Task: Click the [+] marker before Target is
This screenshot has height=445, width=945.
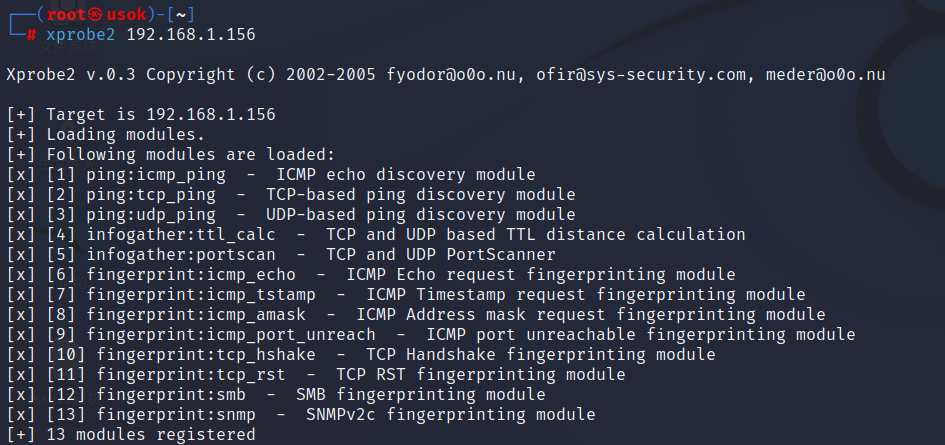Action: 21,115
